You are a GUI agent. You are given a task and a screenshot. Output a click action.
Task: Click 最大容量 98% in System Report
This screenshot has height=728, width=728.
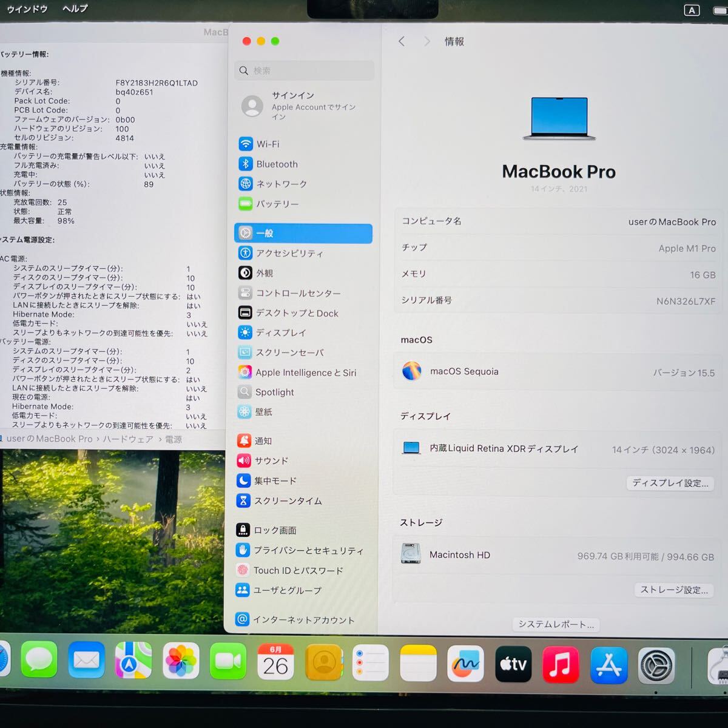point(44,221)
